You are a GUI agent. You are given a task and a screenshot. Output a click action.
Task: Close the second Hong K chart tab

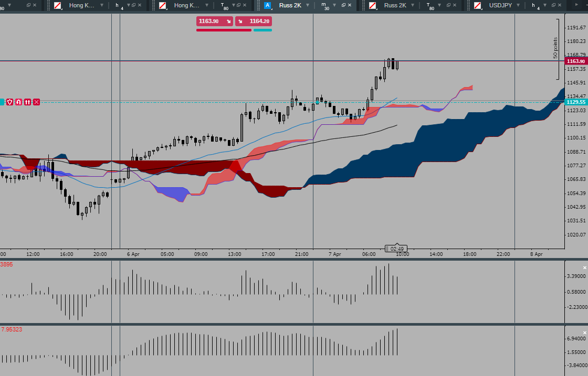click(245, 5)
